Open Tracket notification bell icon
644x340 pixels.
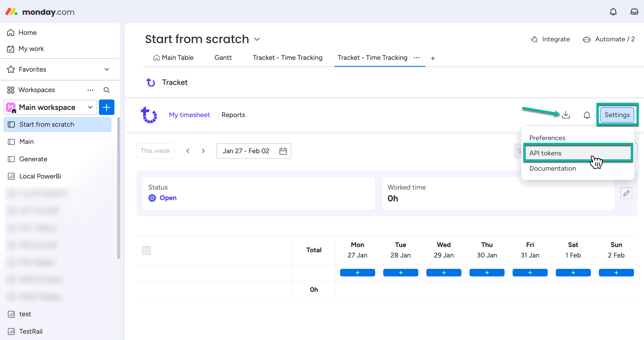587,115
